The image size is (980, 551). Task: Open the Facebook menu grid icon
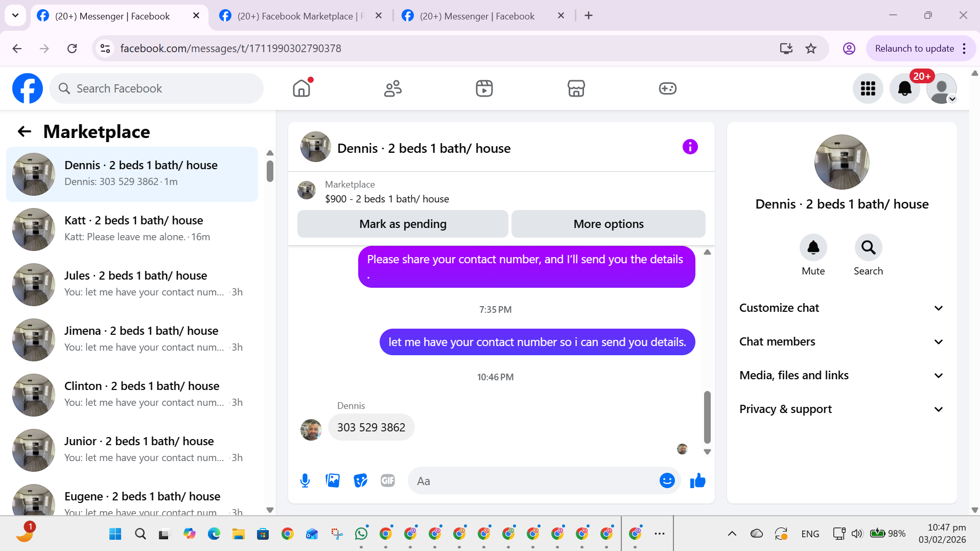click(x=868, y=88)
